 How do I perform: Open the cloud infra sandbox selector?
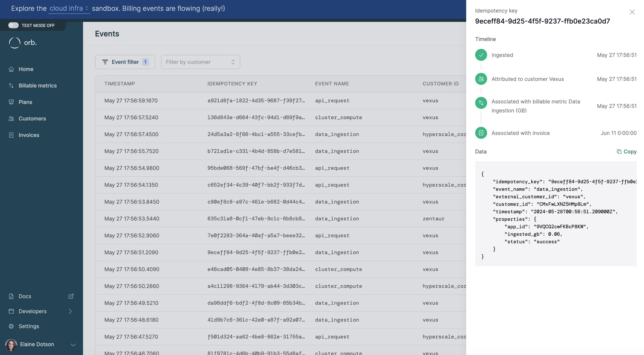69,9
